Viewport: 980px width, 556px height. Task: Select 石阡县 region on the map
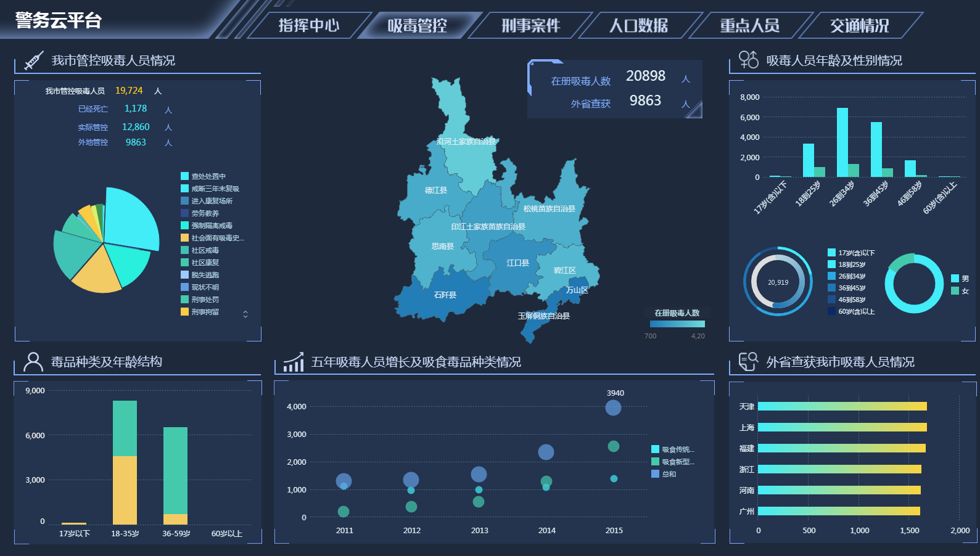pos(445,295)
